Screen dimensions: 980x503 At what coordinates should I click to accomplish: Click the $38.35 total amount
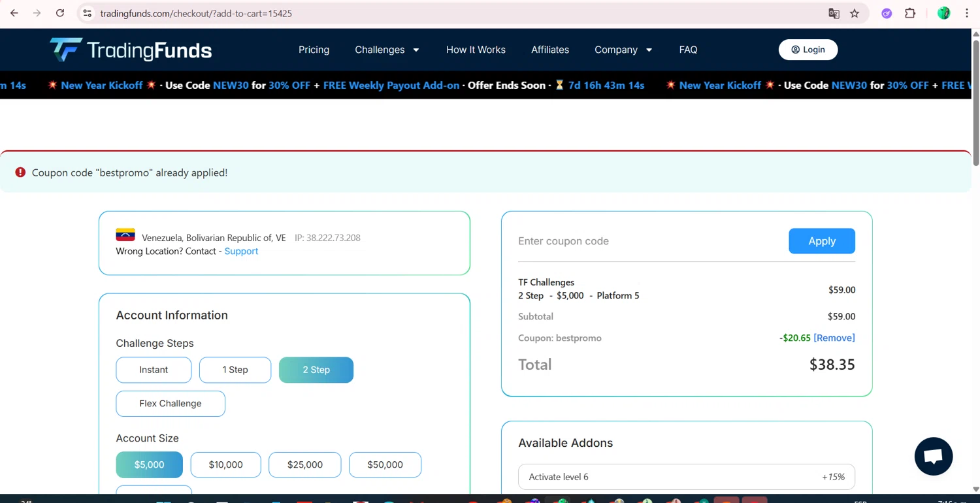(832, 365)
